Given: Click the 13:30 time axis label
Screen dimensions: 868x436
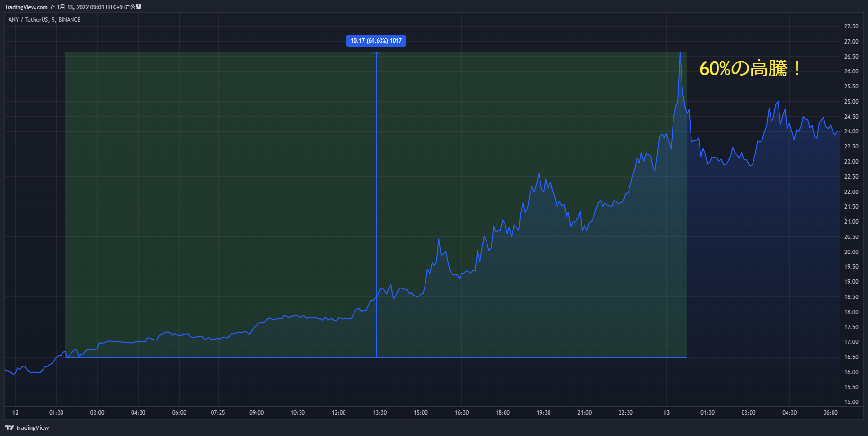Looking at the screenshot, I should click(x=380, y=413).
